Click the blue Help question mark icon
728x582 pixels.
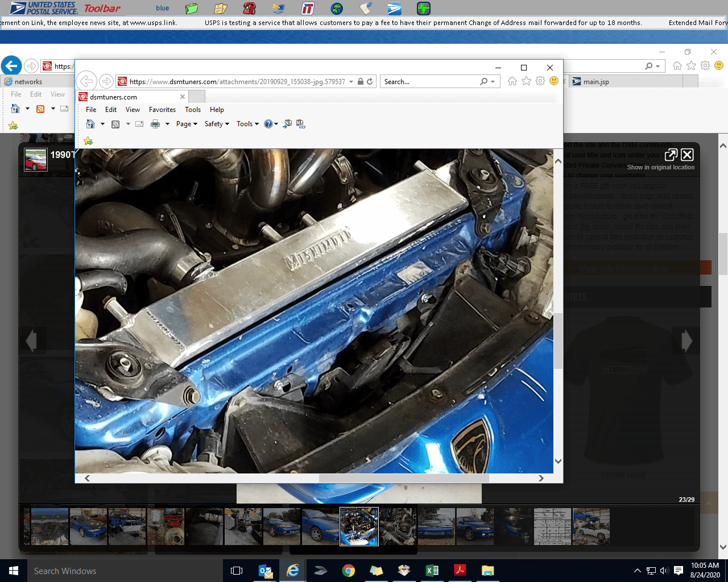tap(268, 124)
